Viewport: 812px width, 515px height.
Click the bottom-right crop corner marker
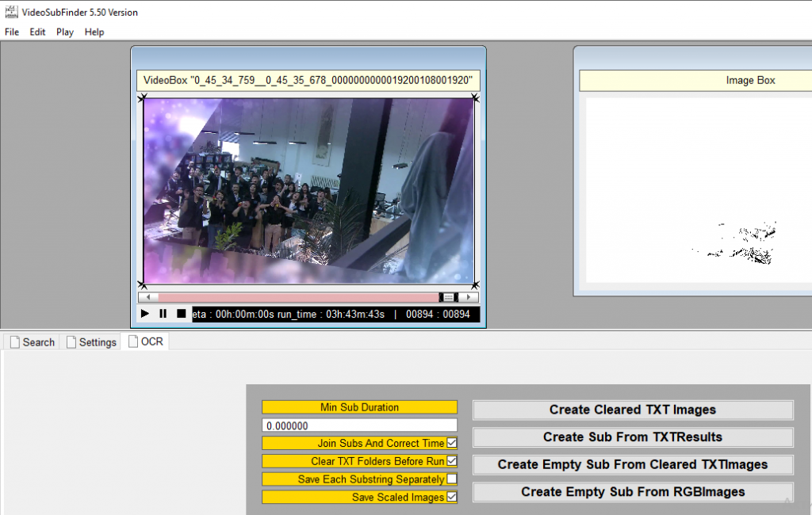click(475, 284)
